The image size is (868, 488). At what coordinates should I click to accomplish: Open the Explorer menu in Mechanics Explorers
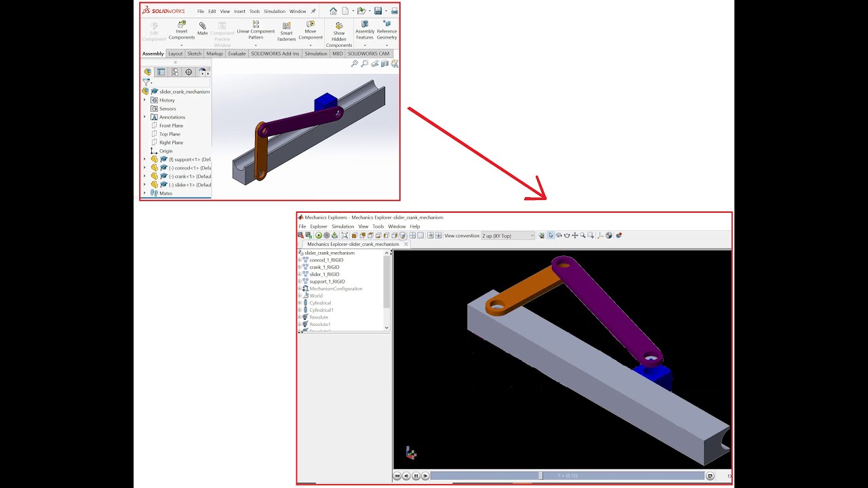tap(319, 226)
